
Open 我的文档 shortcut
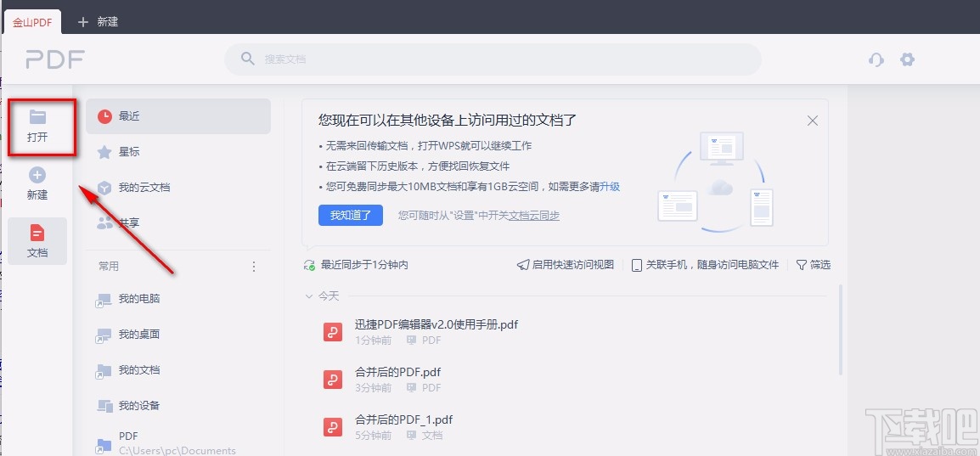pyautogui.click(x=178, y=370)
